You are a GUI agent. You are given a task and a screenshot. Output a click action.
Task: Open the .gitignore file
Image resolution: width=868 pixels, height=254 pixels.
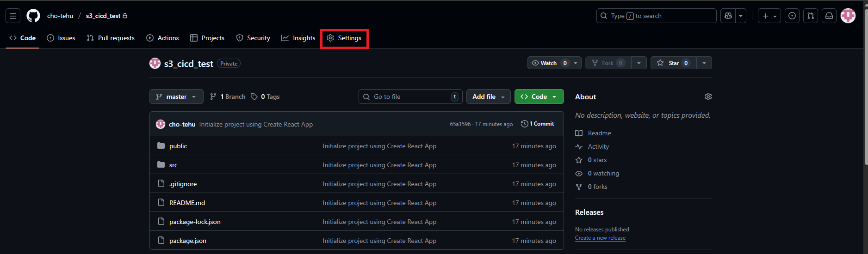pyautogui.click(x=183, y=184)
